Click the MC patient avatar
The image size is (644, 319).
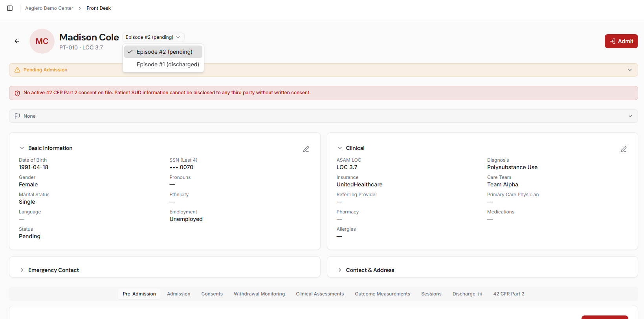coord(42,41)
